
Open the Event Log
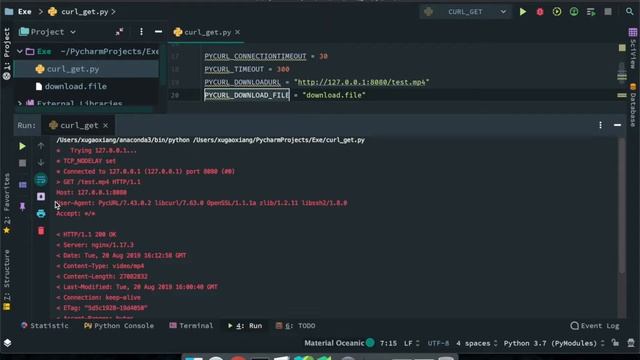pos(595,326)
